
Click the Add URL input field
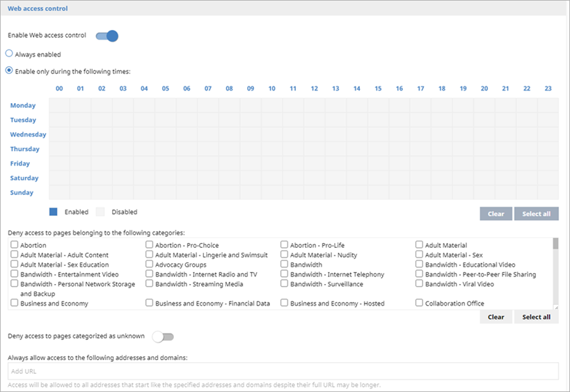(x=283, y=371)
